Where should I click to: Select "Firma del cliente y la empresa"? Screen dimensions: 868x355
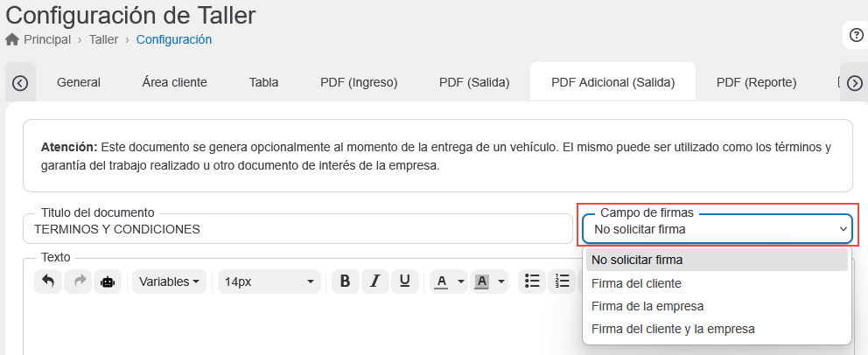click(673, 329)
